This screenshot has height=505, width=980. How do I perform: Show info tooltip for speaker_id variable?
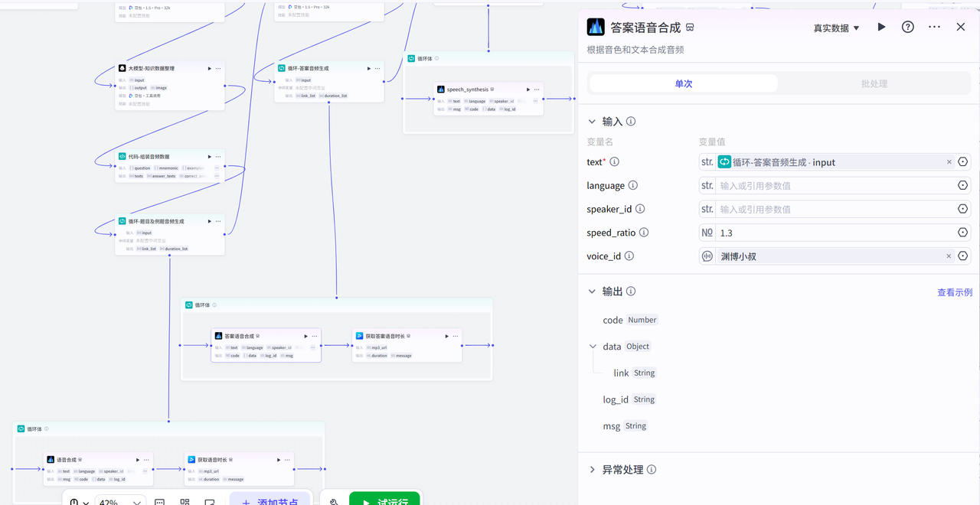640,209
